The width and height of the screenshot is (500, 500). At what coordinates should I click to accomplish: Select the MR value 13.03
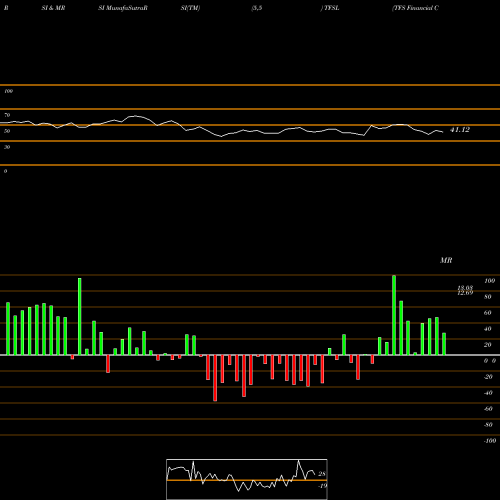click(x=465, y=288)
